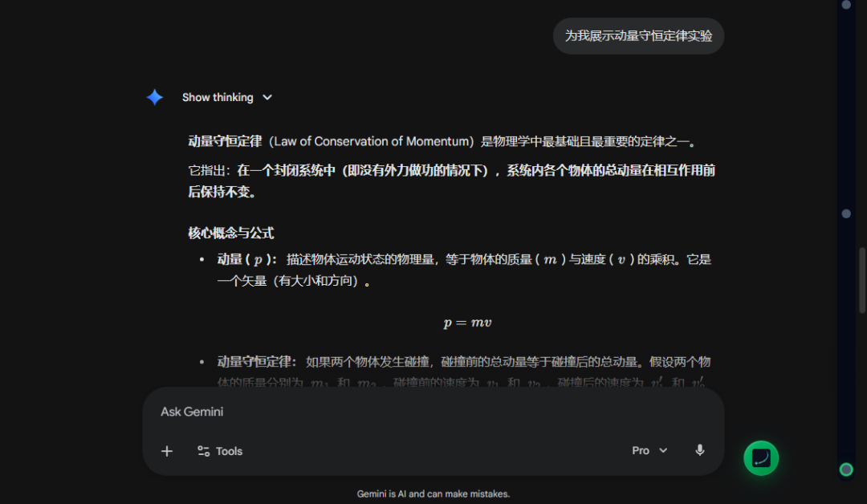Click the heading 核心概念与公式
This screenshot has height=504, width=867.
pos(231,233)
